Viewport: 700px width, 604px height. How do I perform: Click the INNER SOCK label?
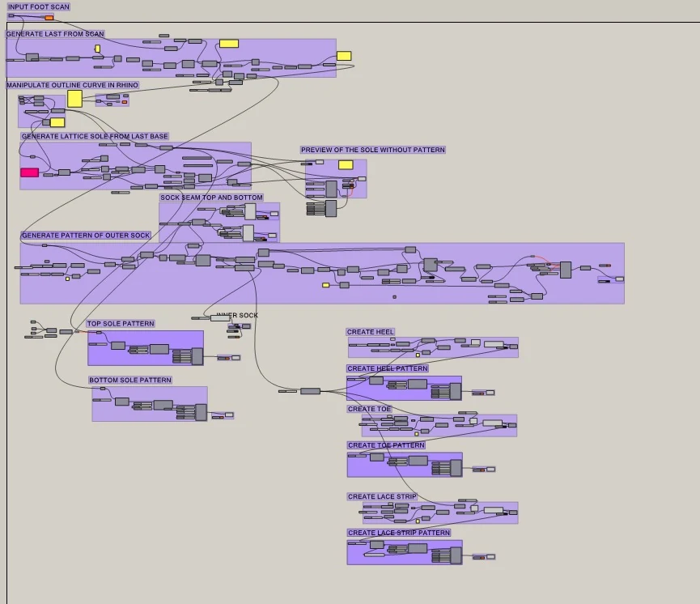pos(237,316)
